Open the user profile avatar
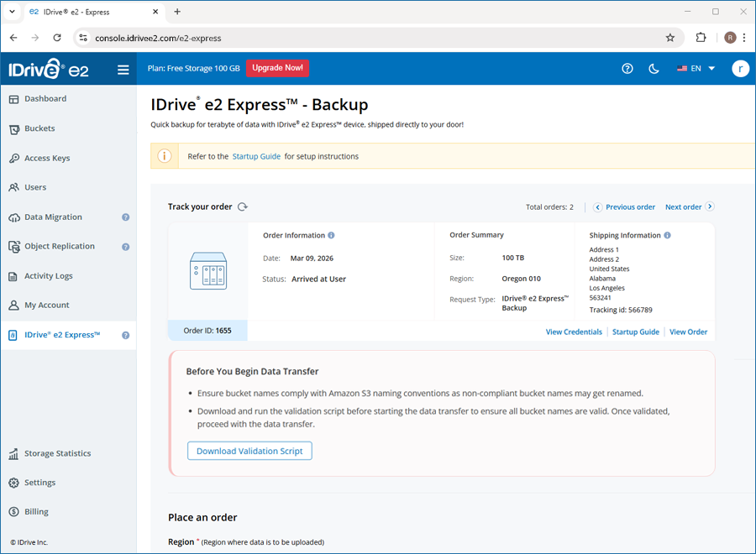The width and height of the screenshot is (756, 554). [x=740, y=68]
